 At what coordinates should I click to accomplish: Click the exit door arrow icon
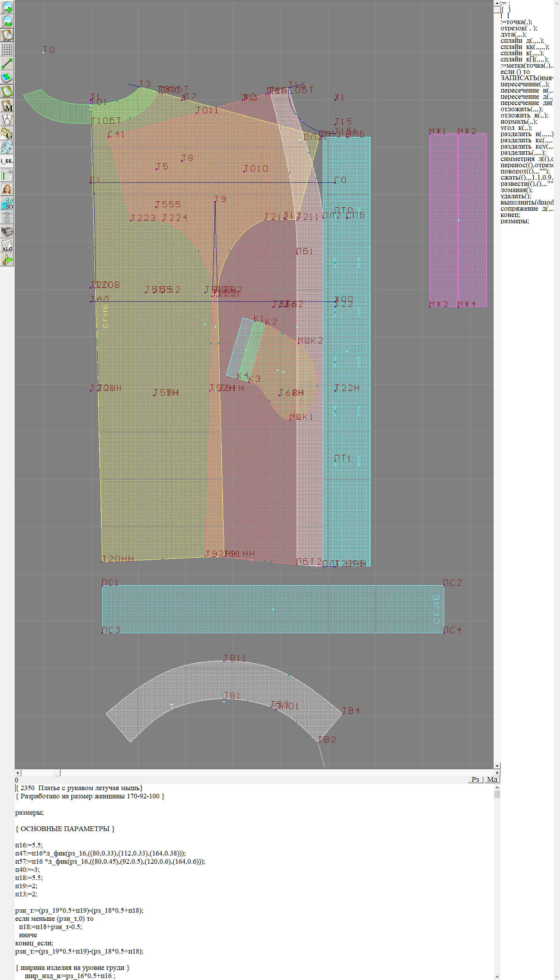coord(7,260)
